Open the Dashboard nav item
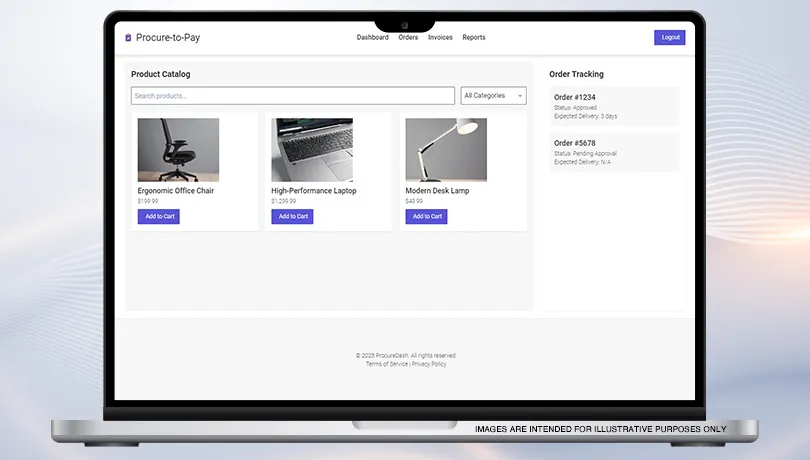 point(372,38)
